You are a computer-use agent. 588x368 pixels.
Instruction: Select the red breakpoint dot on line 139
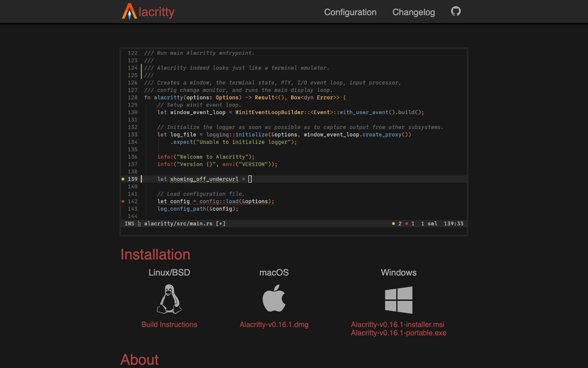(x=122, y=179)
